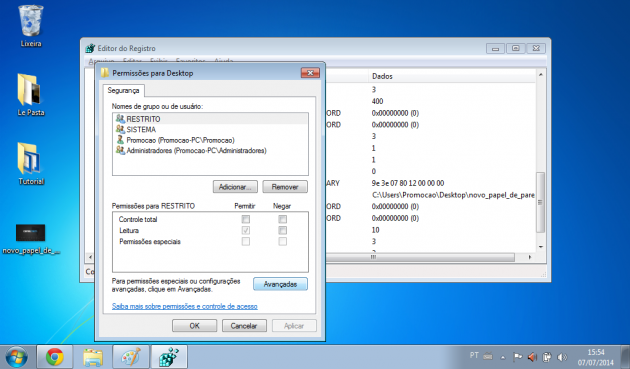Image resolution: width=630 pixels, height=369 pixels.
Task: Select the novo_papel_de_pare path value
Action: click(453, 195)
